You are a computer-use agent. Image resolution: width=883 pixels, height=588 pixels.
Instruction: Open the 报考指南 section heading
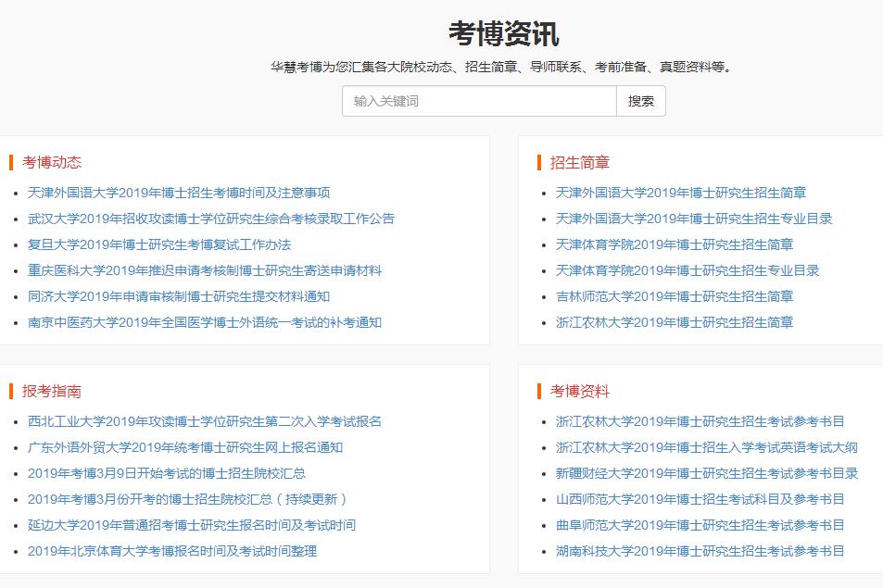pyautogui.click(x=52, y=391)
